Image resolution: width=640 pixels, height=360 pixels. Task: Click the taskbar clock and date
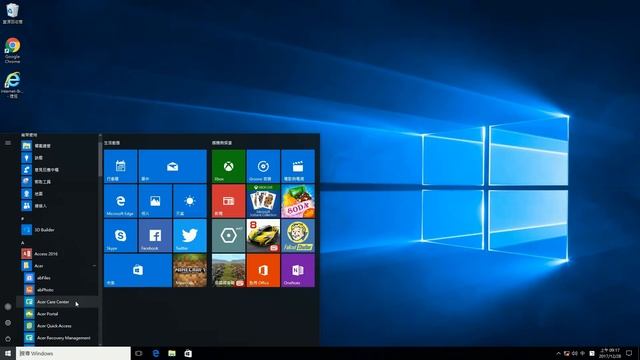[x=610, y=353]
